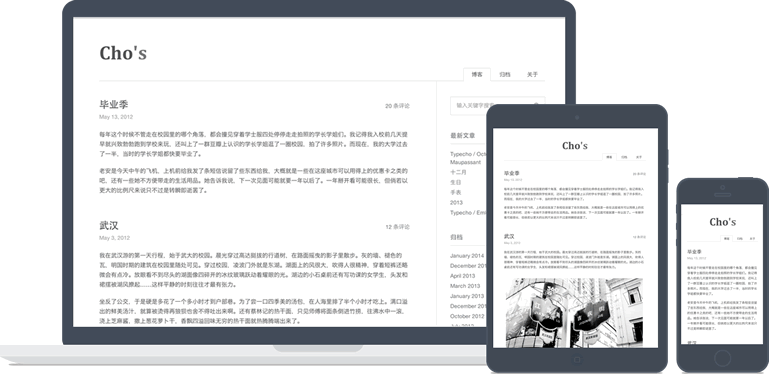Tap the tablet's home button
The width and height of the screenshot is (769, 374).
[577, 360]
